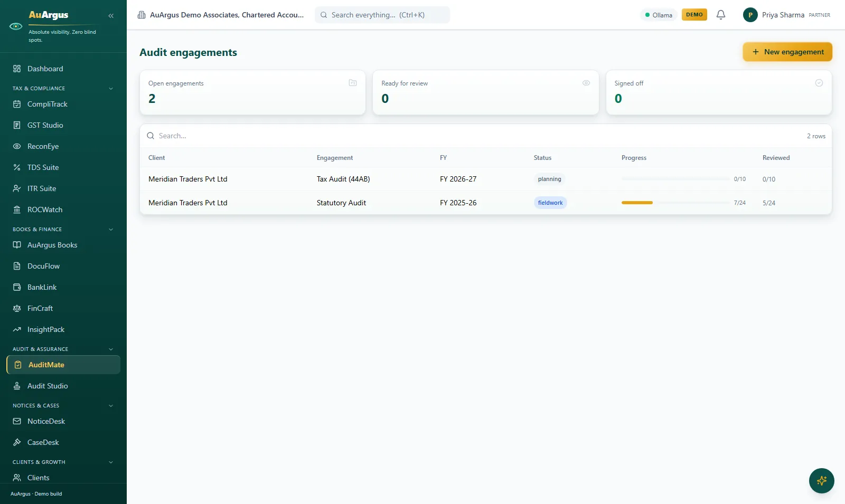Image resolution: width=845 pixels, height=504 pixels.
Task: Click AuArgus Books open-book icon
Action: pos(17,245)
